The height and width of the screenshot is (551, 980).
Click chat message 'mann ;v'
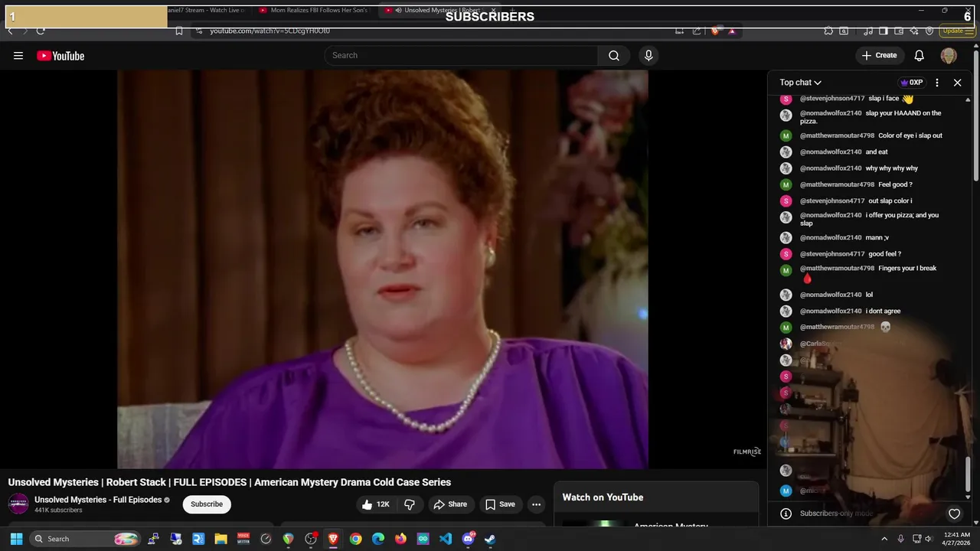pos(877,238)
